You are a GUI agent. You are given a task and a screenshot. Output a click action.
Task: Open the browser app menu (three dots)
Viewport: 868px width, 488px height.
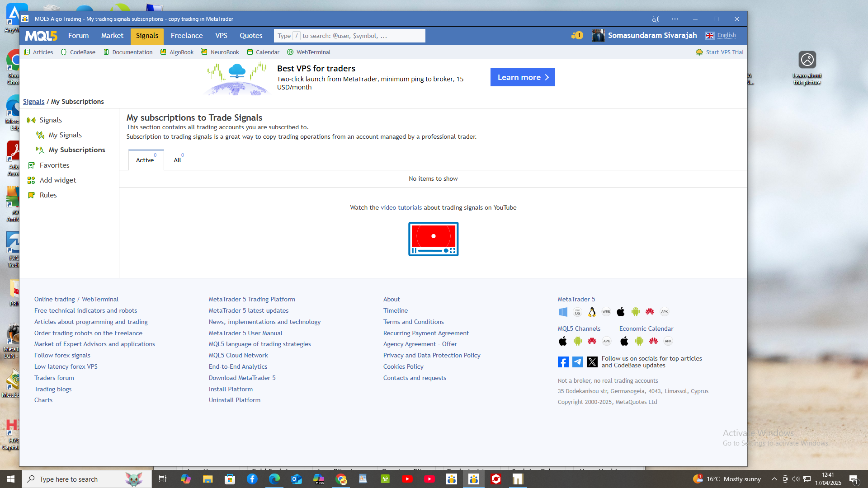coord(675,19)
